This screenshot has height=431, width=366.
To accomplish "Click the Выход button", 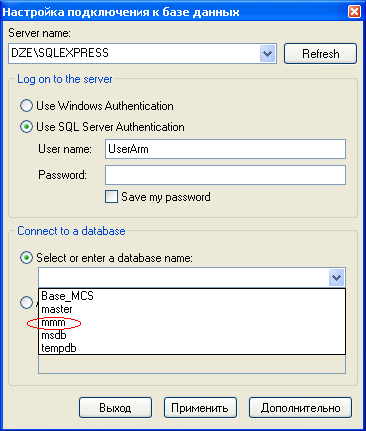I will point(115,408).
